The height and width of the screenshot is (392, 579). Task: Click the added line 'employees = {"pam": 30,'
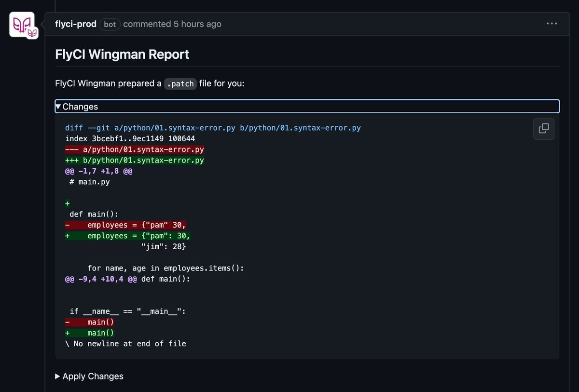point(128,236)
